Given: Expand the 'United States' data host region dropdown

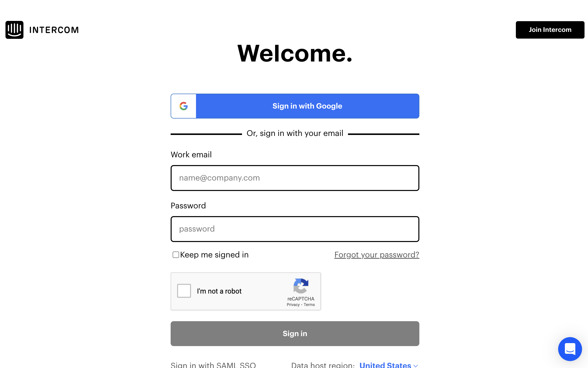Looking at the screenshot, I should 389,364.
